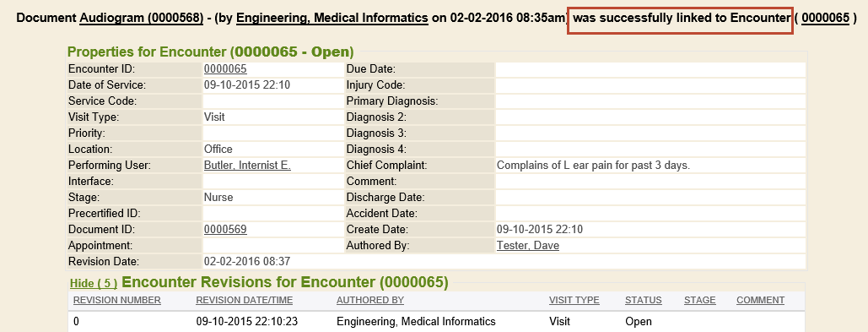Open the Engineering, Medical Informatics author link
Screen dimensions: 868x332
332,18
